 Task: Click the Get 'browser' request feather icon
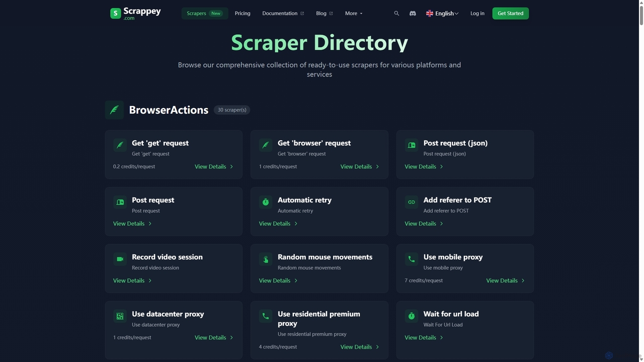pyautogui.click(x=266, y=145)
